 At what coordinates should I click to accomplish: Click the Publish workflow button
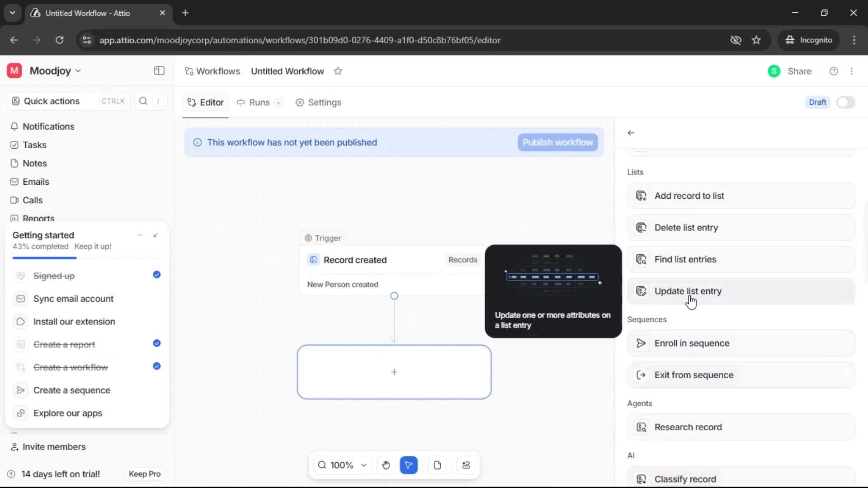[x=557, y=142]
